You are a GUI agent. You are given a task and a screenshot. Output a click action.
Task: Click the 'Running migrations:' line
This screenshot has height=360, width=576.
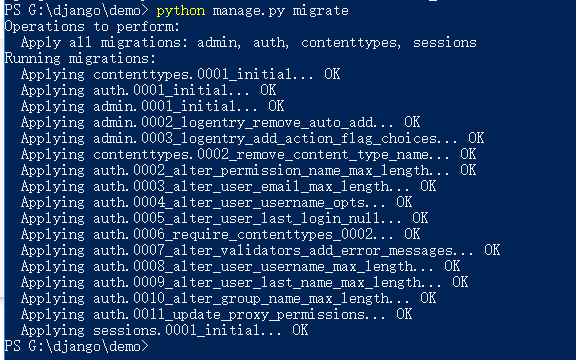point(80,59)
